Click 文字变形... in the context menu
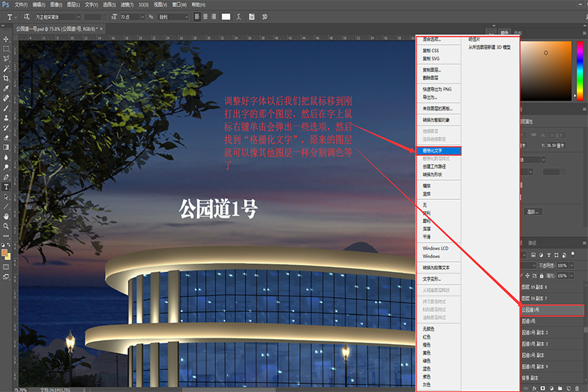 point(431,279)
